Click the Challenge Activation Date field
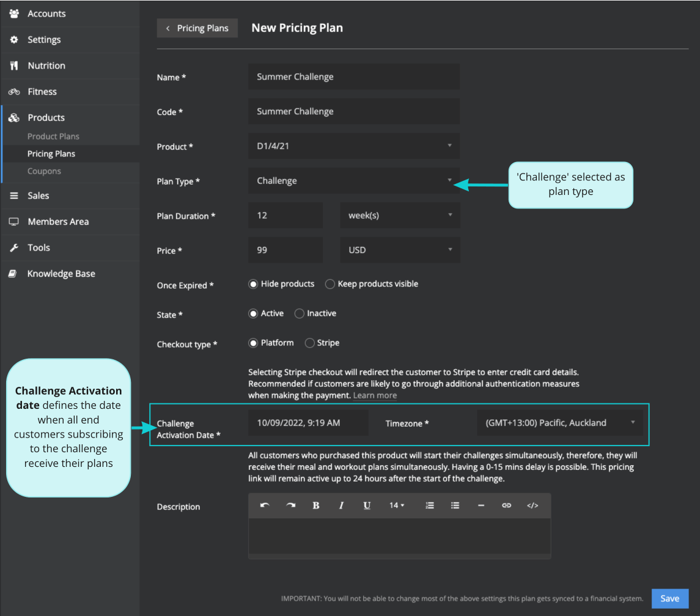The image size is (700, 616). [308, 423]
